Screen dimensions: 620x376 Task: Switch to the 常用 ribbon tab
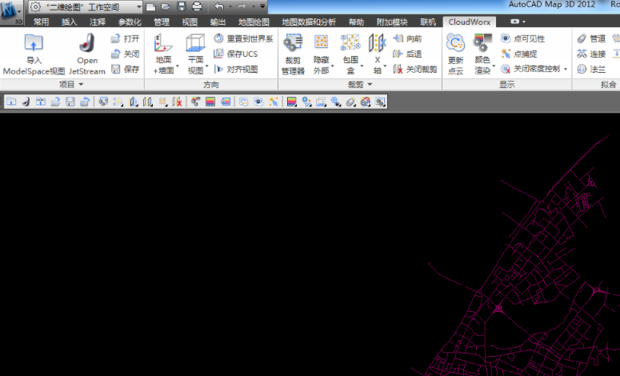[x=41, y=22]
